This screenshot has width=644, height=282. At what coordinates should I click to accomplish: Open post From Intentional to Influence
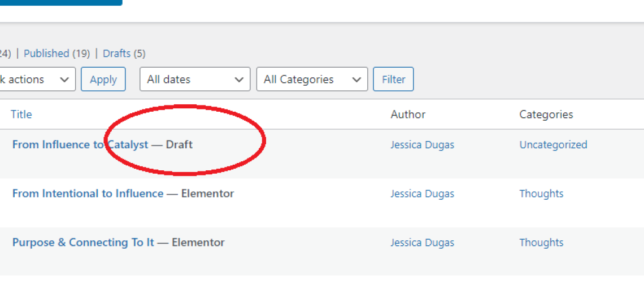pos(88,193)
